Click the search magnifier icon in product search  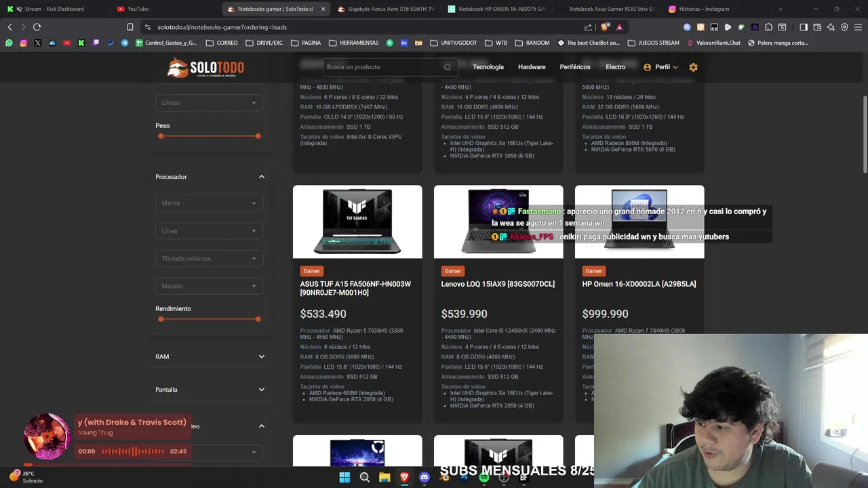[x=448, y=67]
